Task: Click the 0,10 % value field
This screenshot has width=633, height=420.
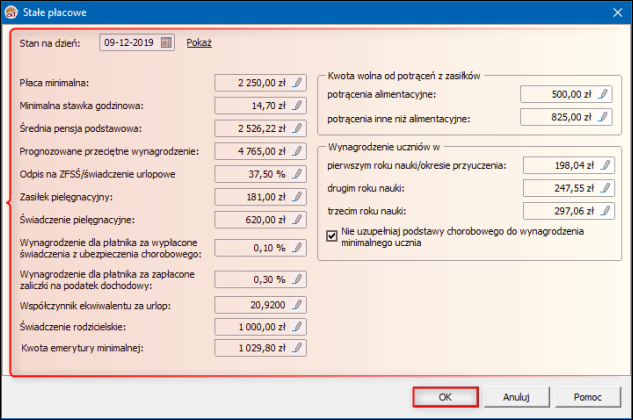Action: click(260, 248)
